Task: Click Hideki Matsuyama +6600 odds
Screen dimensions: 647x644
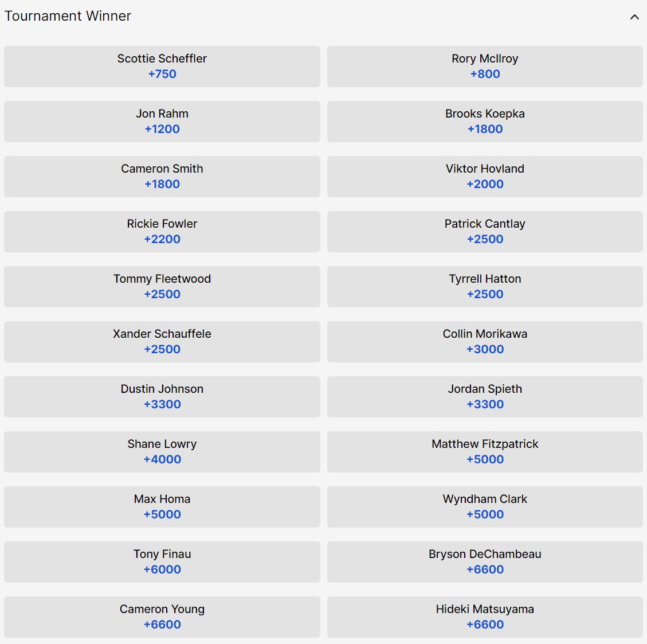Action: (x=485, y=617)
